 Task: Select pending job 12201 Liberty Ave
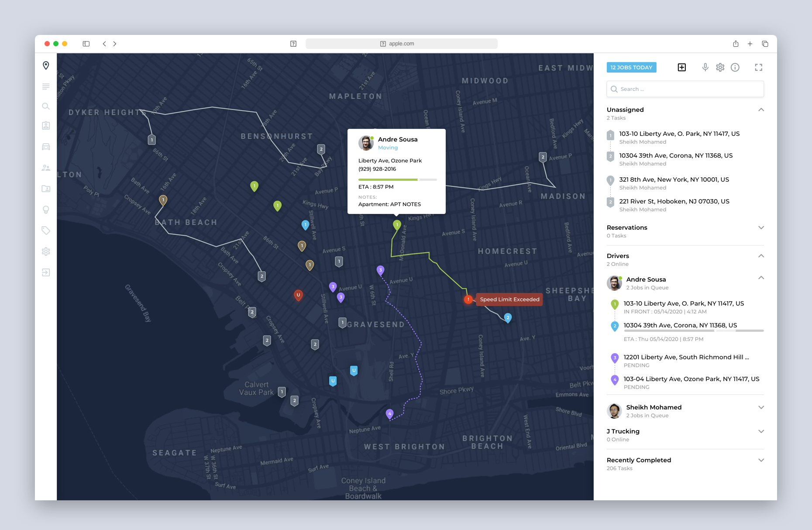686,357
